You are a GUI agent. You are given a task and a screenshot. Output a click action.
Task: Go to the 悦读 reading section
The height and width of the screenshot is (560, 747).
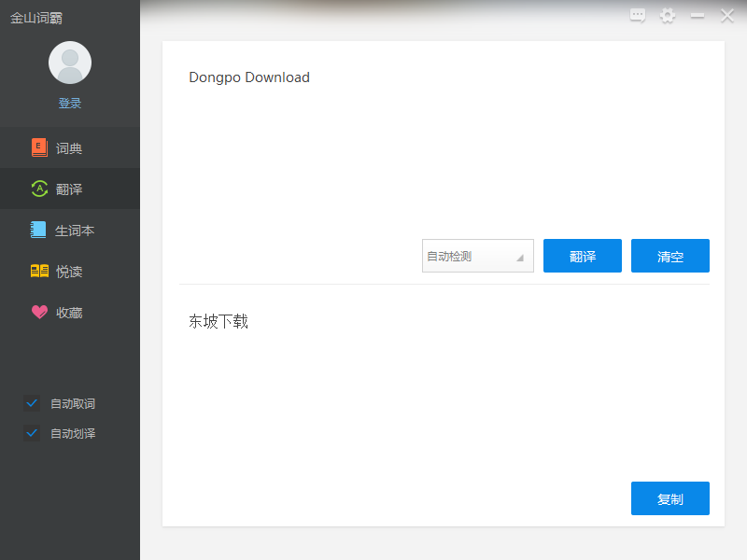[70, 272]
